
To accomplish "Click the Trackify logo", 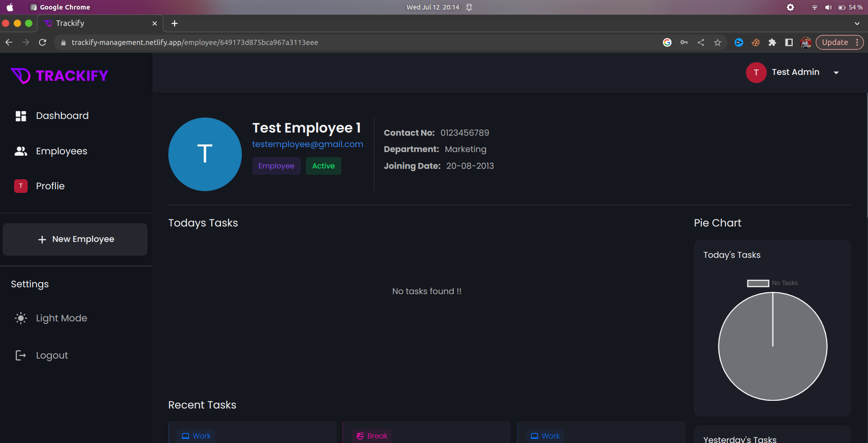I will [59, 76].
